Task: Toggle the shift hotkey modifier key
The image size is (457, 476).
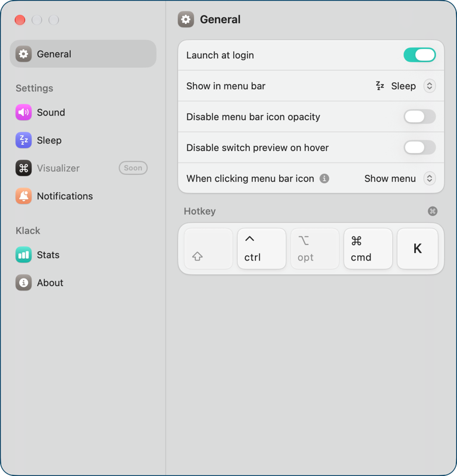Action: 208,249
